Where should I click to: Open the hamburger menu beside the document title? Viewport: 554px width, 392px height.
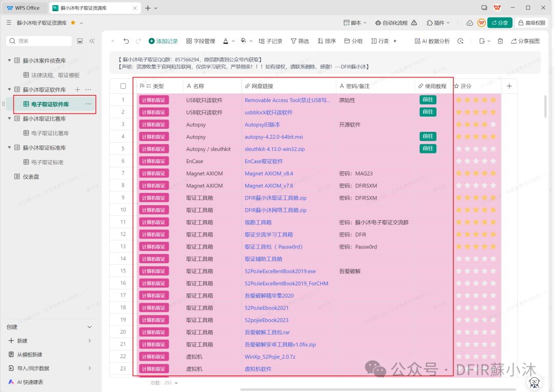pyautogui.click(x=9, y=23)
